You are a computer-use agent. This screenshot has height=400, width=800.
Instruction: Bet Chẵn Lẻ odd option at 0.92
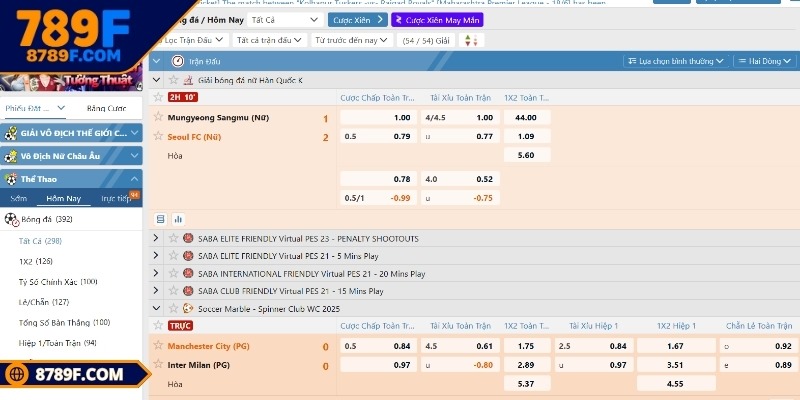(758, 346)
